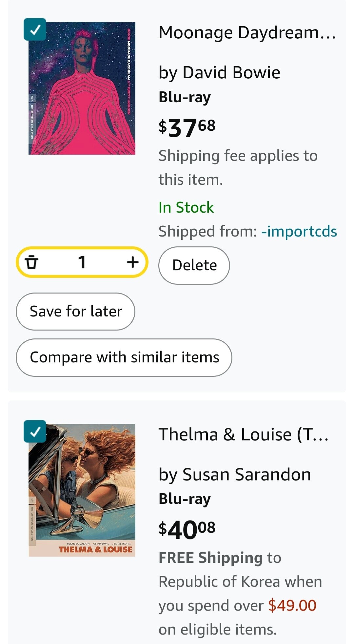Tap the Thelma & Louise cover thumbnail
The image size is (354, 644).
pos(82,490)
